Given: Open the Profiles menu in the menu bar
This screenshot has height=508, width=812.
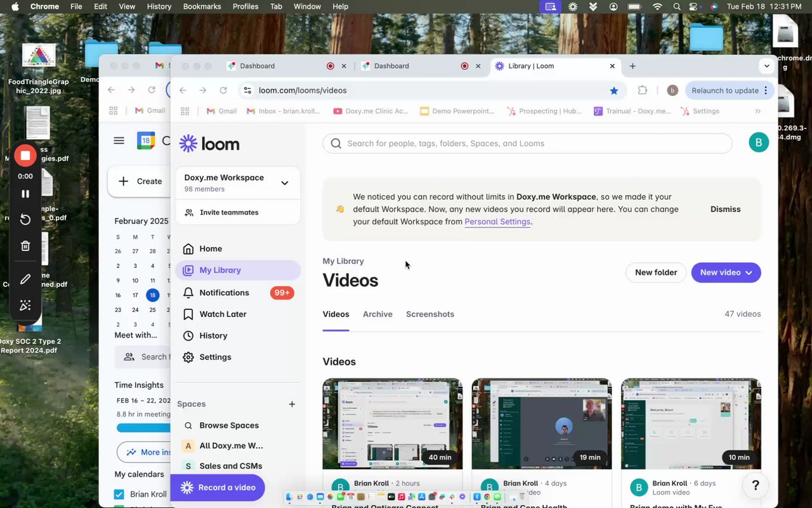Looking at the screenshot, I should point(246,6).
